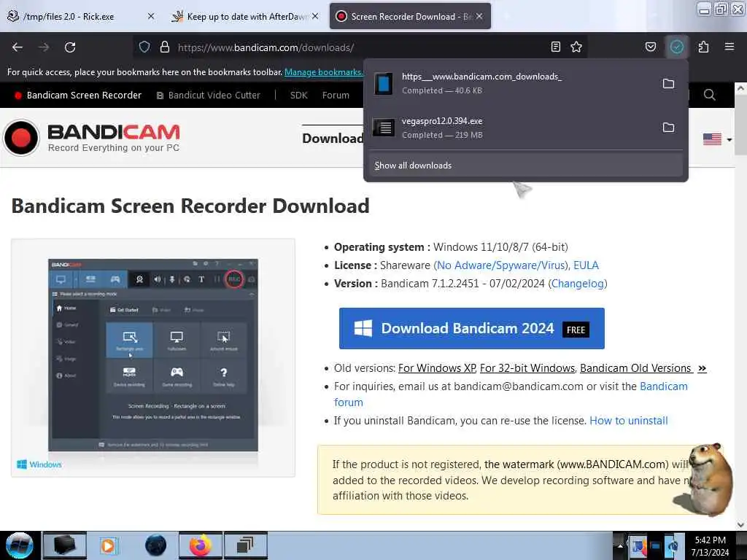
Task: Switch to Keep up to date AfterDawn tab
Action: (247, 16)
